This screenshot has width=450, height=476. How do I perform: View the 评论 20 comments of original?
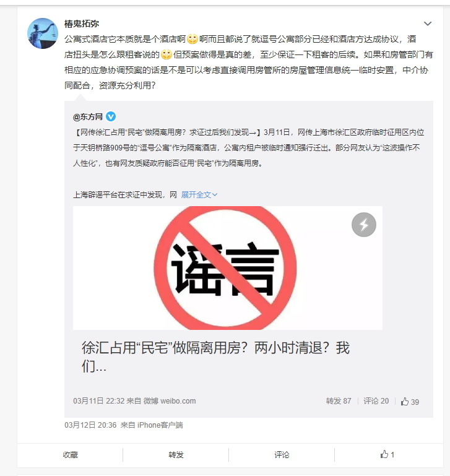[376, 401]
